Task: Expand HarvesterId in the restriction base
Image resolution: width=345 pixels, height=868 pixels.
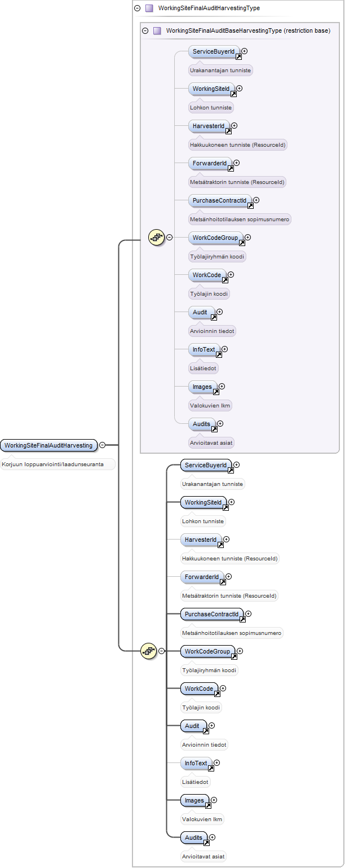Action: point(234,126)
